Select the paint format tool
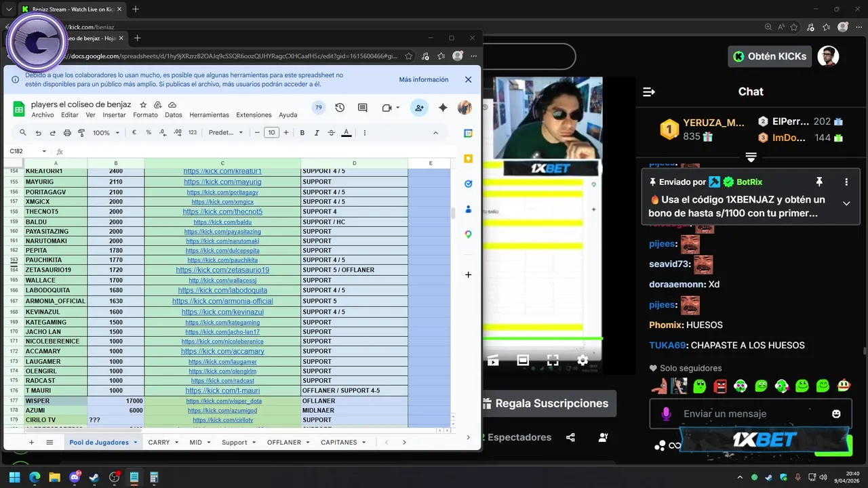868x488 pixels. [81, 133]
